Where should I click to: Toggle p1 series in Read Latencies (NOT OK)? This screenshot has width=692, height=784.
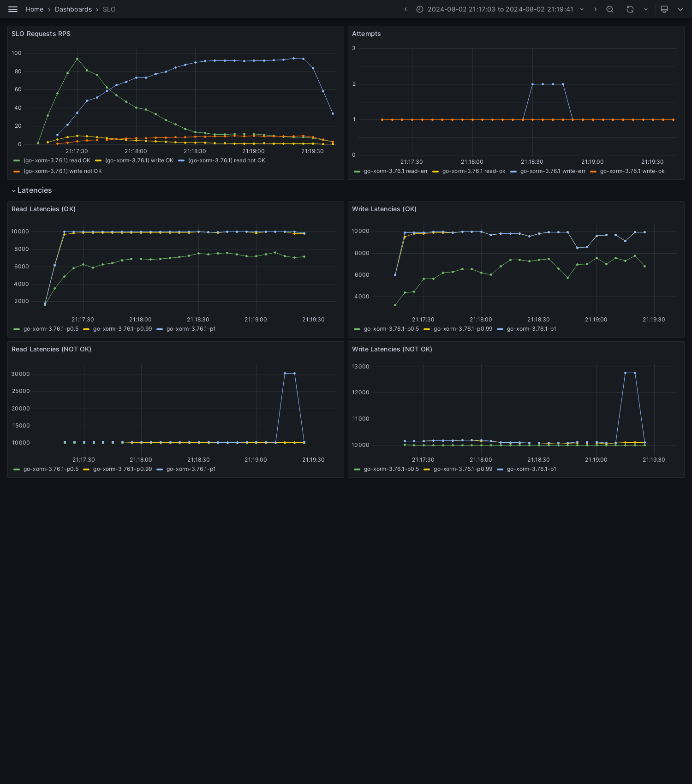pyautogui.click(x=191, y=469)
